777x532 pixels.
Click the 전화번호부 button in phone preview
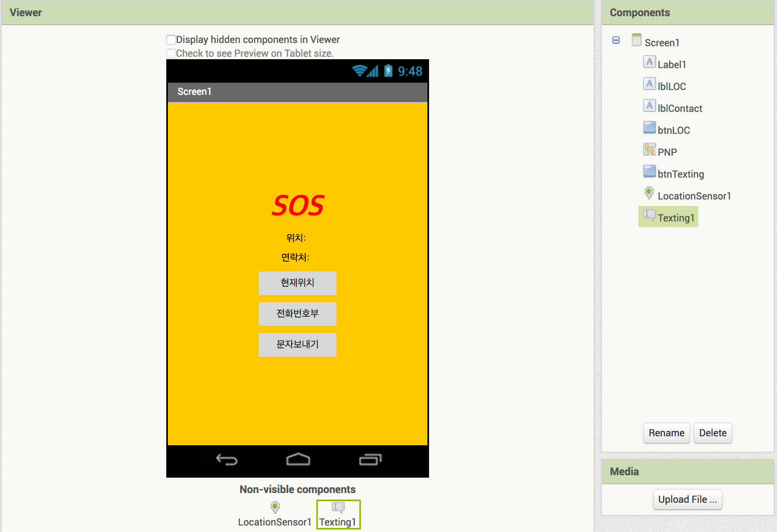[x=298, y=314]
